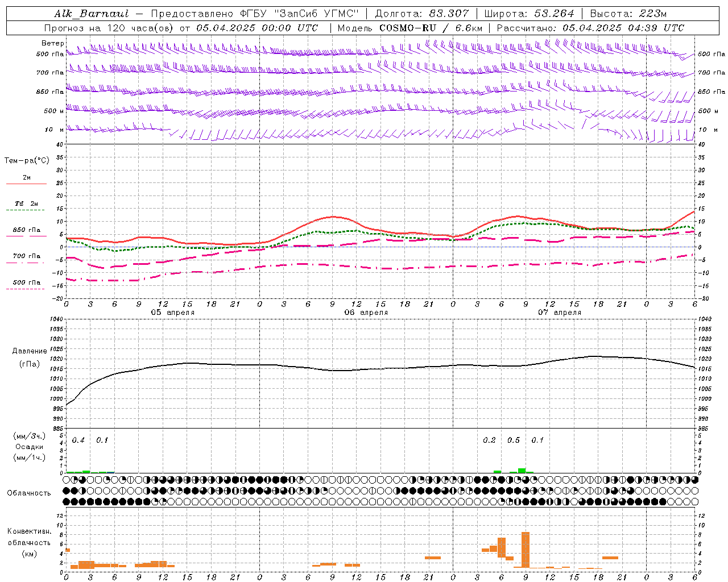728x582 pixels.
Task: Click the 'Осадки' precipitation label
Action: point(30,447)
